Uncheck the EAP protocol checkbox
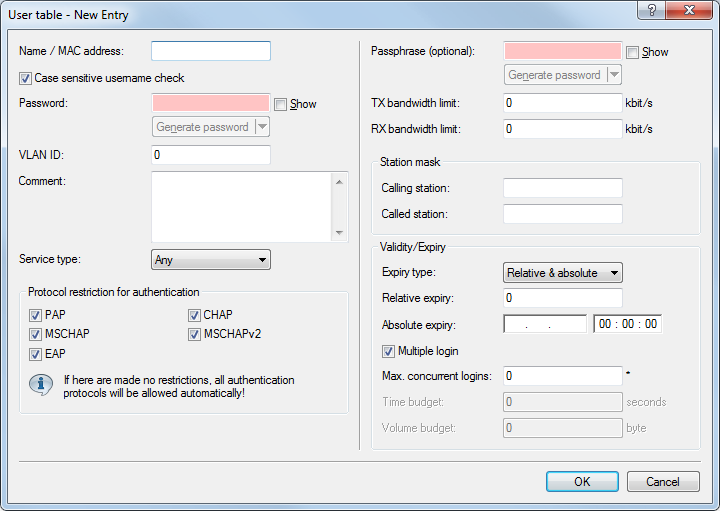Screen dimensions: 720x511 coord(36,353)
